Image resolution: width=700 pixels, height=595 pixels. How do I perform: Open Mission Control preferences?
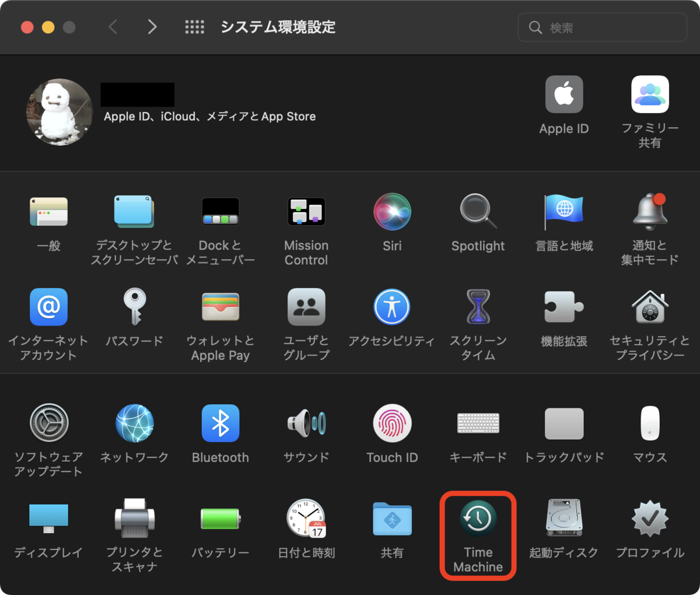tap(306, 212)
